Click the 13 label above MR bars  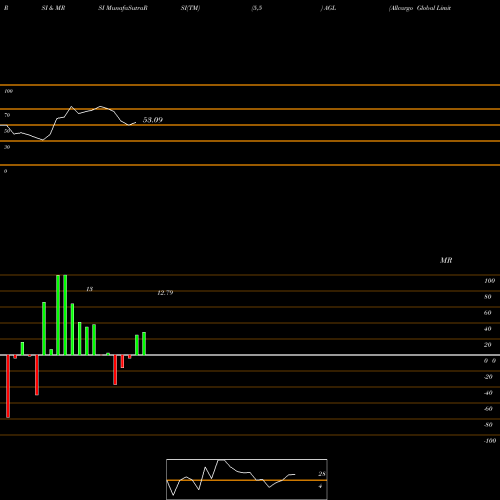[x=89, y=289]
